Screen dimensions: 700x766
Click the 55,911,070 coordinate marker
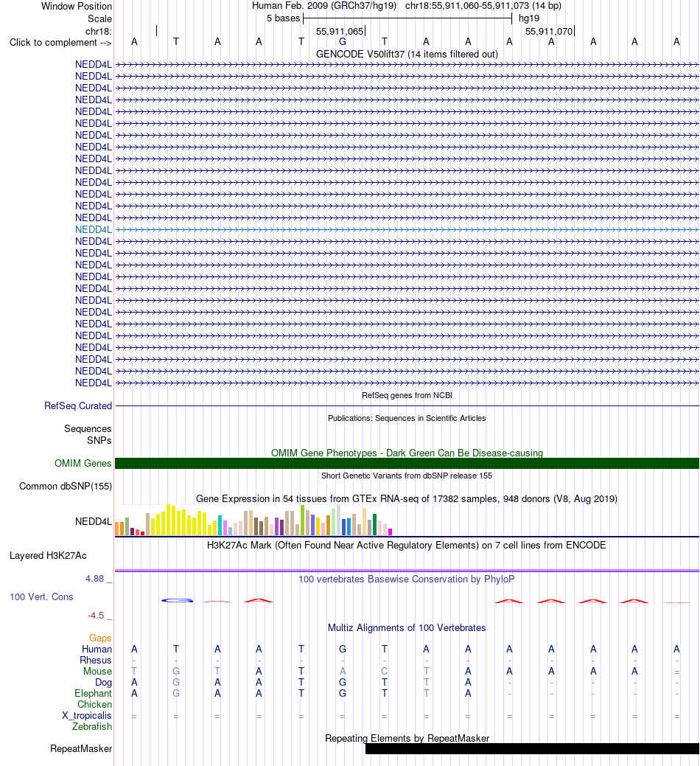point(549,31)
